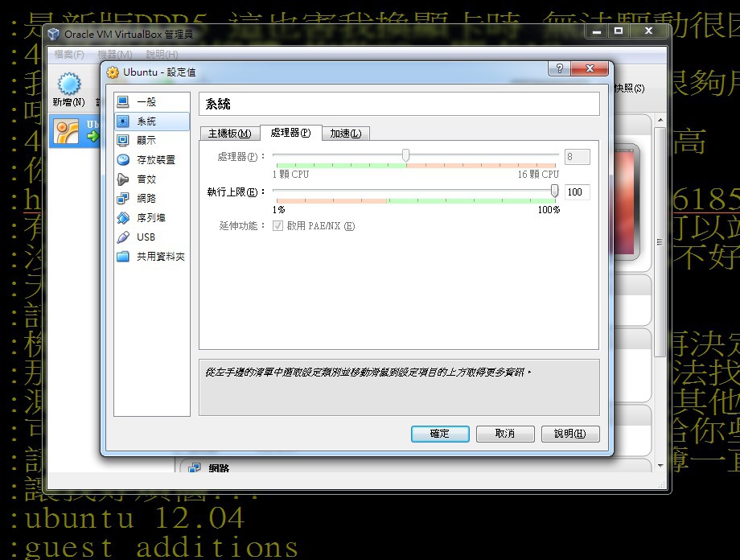Screen dimensions: 740x560
Task: Click the execution cap slider handle
Action: click(x=554, y=191)
